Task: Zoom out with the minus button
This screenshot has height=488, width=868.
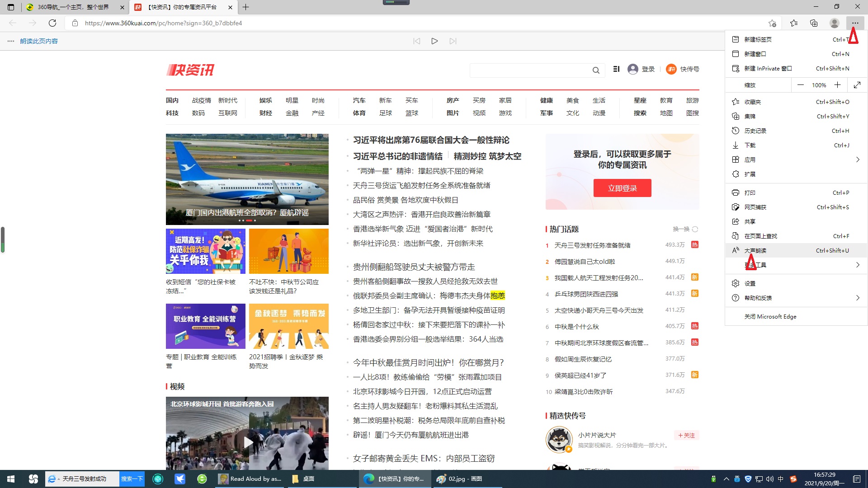Action: tap(801, 85)
